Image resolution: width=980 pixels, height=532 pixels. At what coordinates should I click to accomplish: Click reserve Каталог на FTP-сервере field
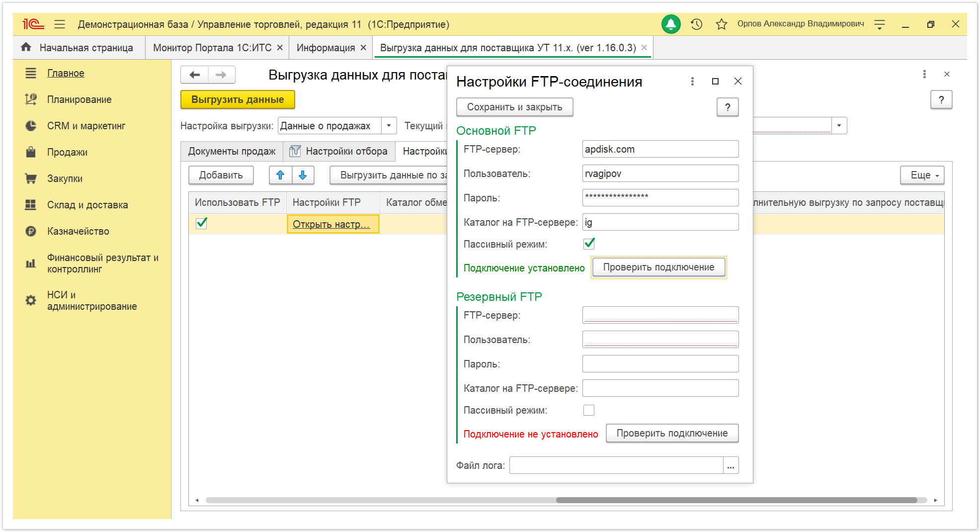tap(660, 388)
